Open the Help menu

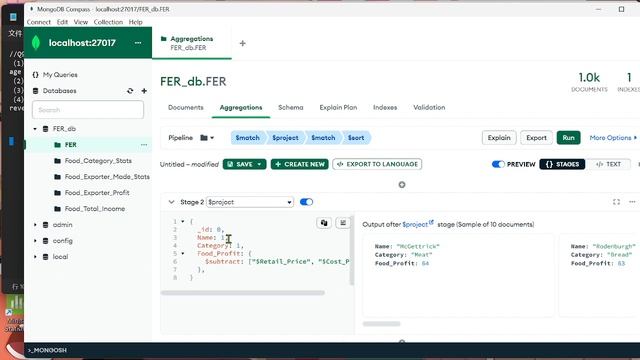(x=136, y=22)
